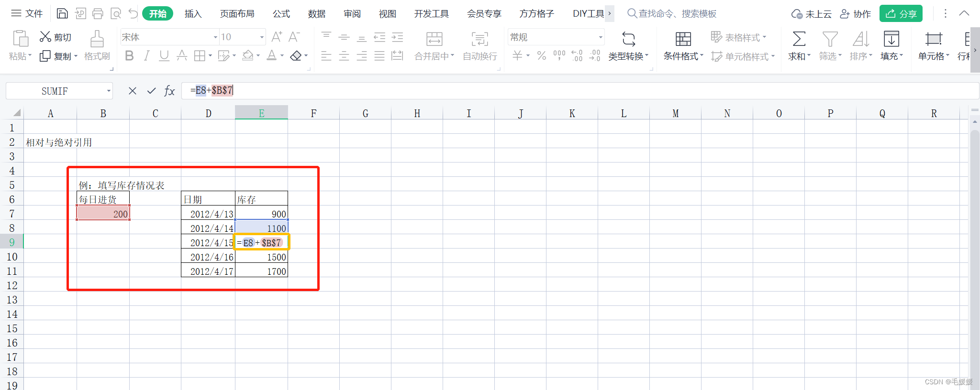Screen dimensions: 980x390
Task: Toggle Underline formatting
Action: point(164,56)
